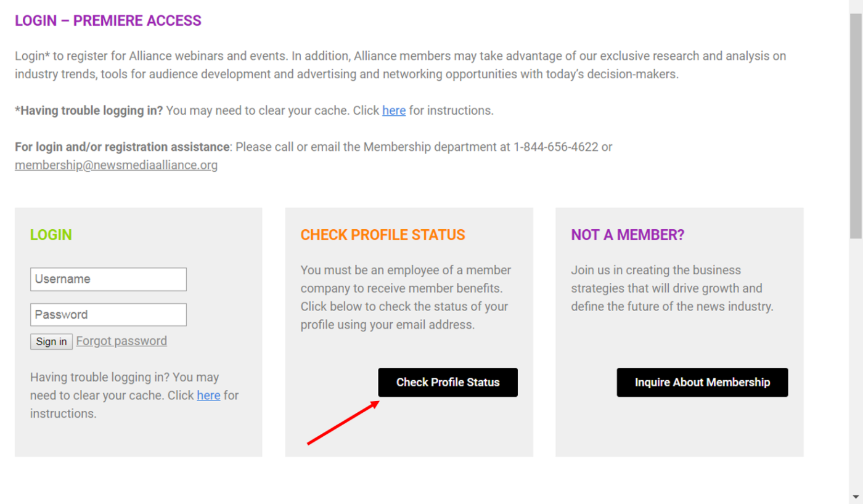The image size is (863, 504).
Task: Click the 'LOGIN – PREMIERE ACCESS' page heading
Action: 108,21
